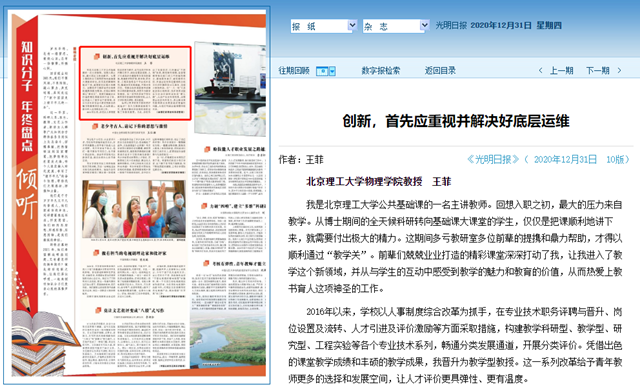Click the orange icon before 创新 headline in page image
640x389 pixels.
tap(97, 56)
